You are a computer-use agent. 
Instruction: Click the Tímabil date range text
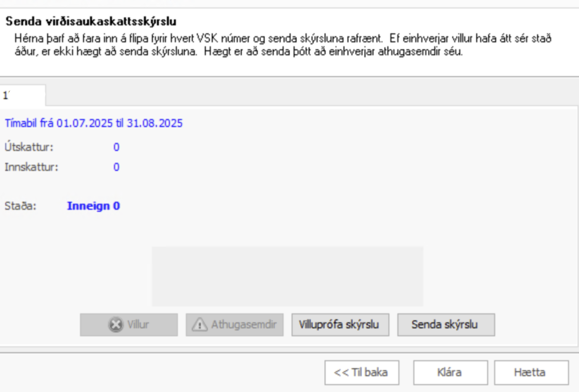94,123
